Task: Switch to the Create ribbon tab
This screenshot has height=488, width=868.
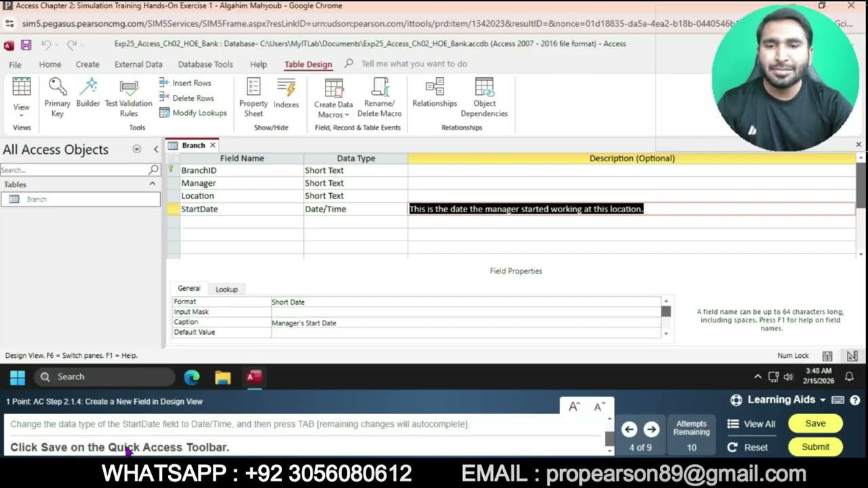Action: tap(87, 64)
